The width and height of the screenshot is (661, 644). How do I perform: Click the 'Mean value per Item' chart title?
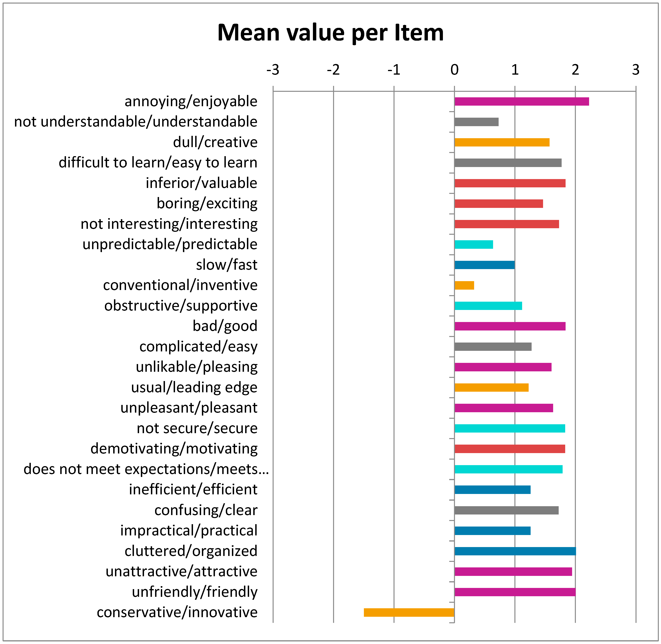(x=330, y=33)
